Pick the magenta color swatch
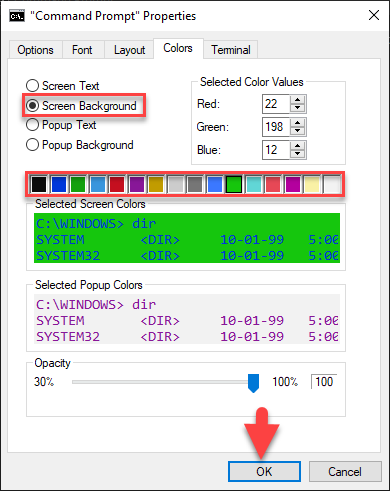This screenshot has width=390, height=491. (293, 184)
